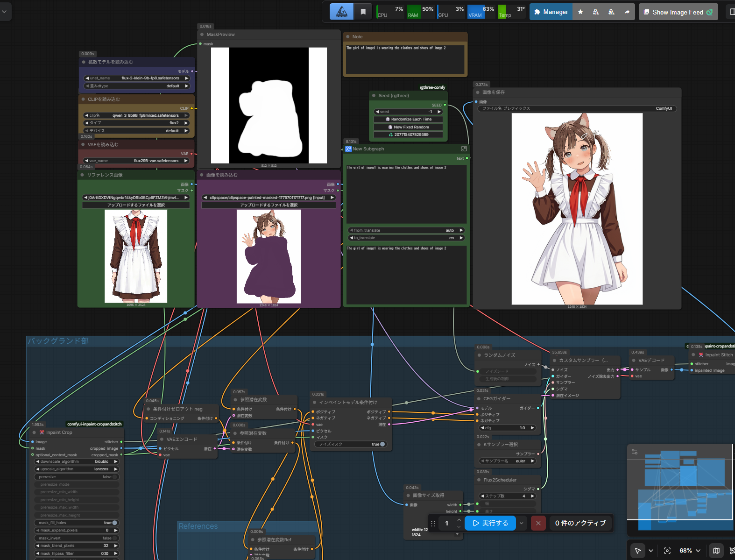Click the cfg value slider field
The height and width of the screenshot is (560, 735).
(507, 428)
